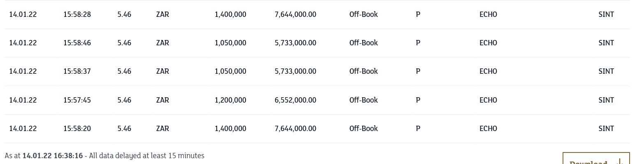The width and height of the screenshot is (644, 164).
Task: Click the Download button
Action: click(596, 159)
